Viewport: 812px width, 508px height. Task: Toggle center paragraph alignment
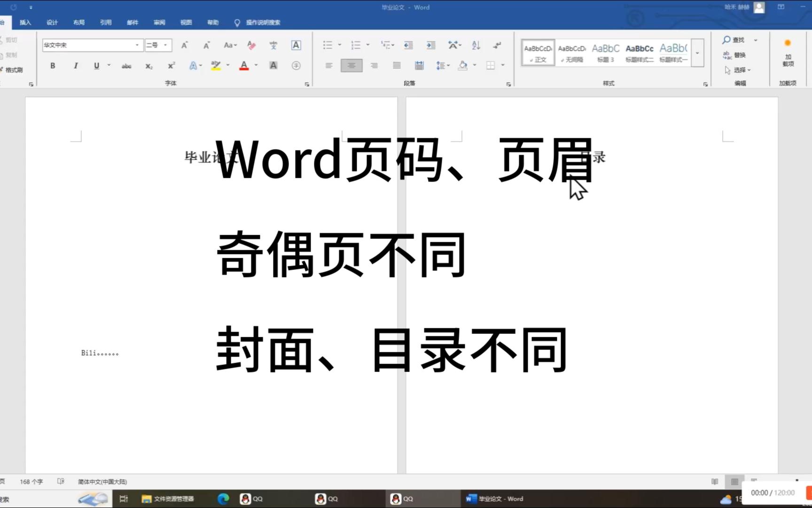point(351,65)
